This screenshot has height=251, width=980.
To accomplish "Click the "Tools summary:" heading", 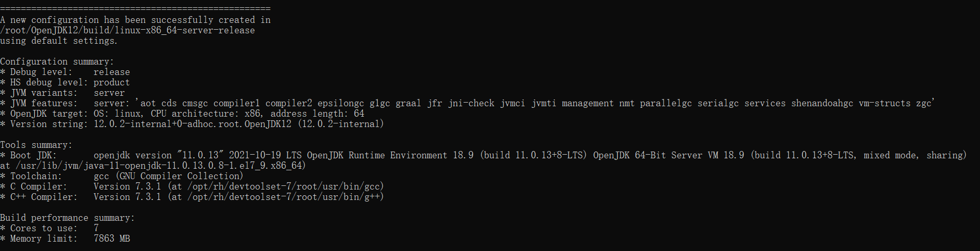I will pyautogui.click(x=36, y=145).
